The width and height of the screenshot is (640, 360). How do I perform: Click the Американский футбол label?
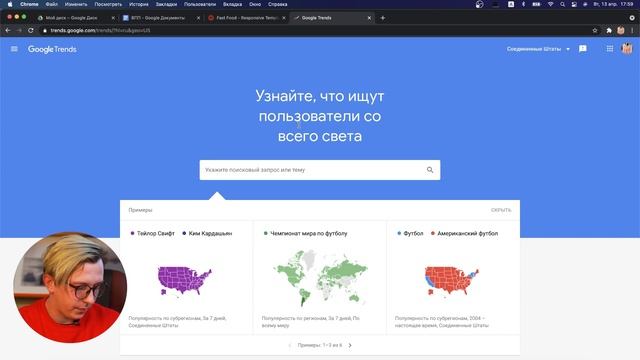(467, 233)
